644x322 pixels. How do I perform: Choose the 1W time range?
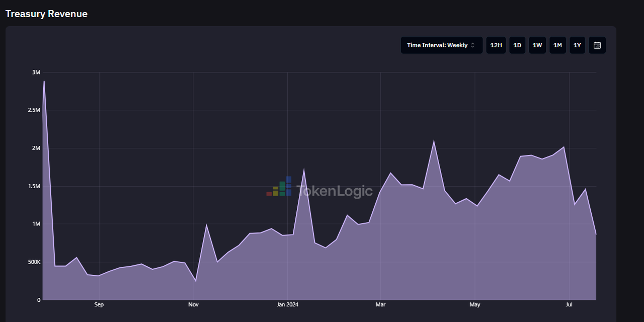[537, 45]
